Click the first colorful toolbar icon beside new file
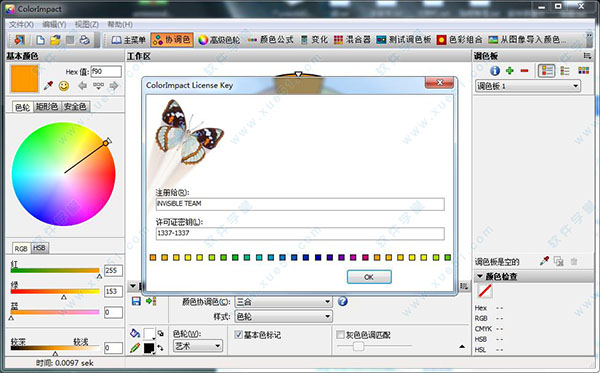The image size is (600, 373). (x=20, y=40)
